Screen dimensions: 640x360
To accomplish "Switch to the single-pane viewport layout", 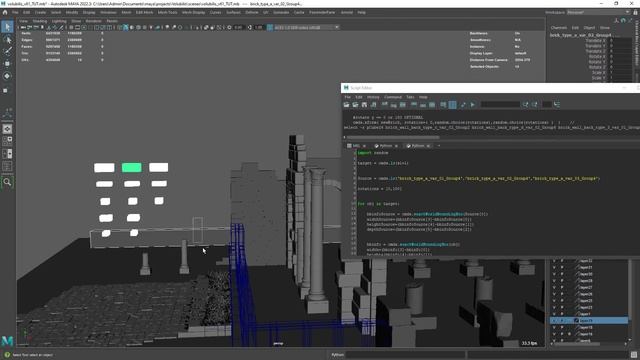I will point(7,129).
